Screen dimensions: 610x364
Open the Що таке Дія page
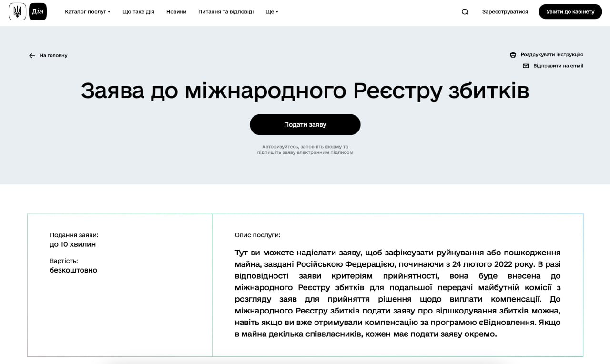tap(138, 12)
